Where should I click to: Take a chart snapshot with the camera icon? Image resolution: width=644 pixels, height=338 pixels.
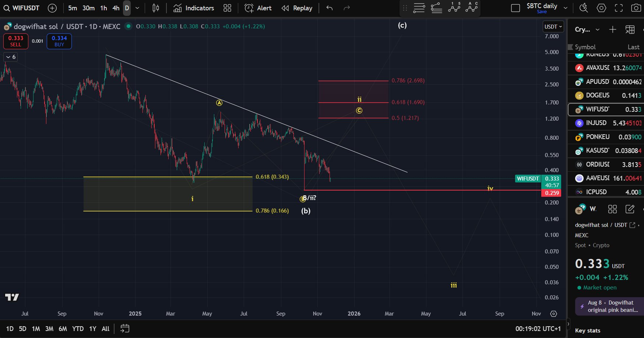[636, 8]
